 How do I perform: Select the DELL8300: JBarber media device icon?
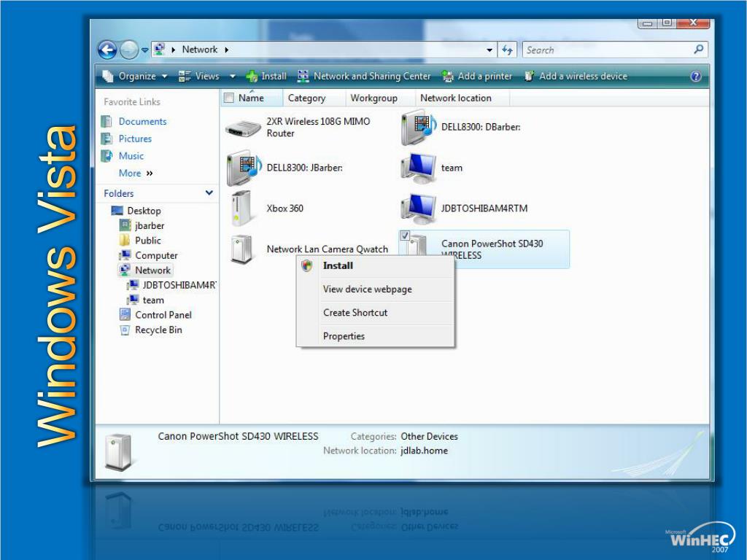click(x=244, y=168)
